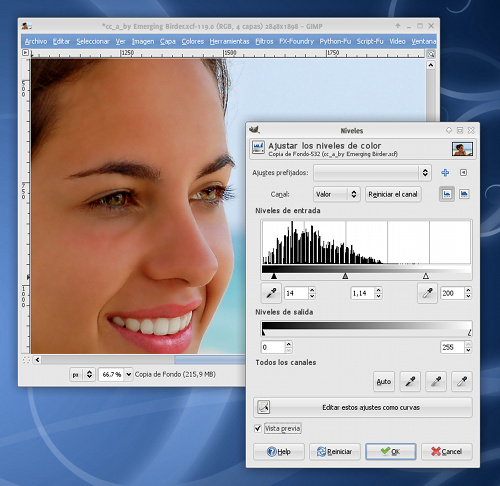Click the black output level handle

(x=263, y=332)
